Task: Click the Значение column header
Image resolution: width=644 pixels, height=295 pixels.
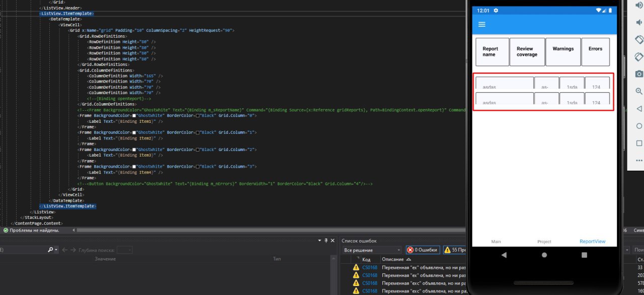Action: (x=105, y=259)
